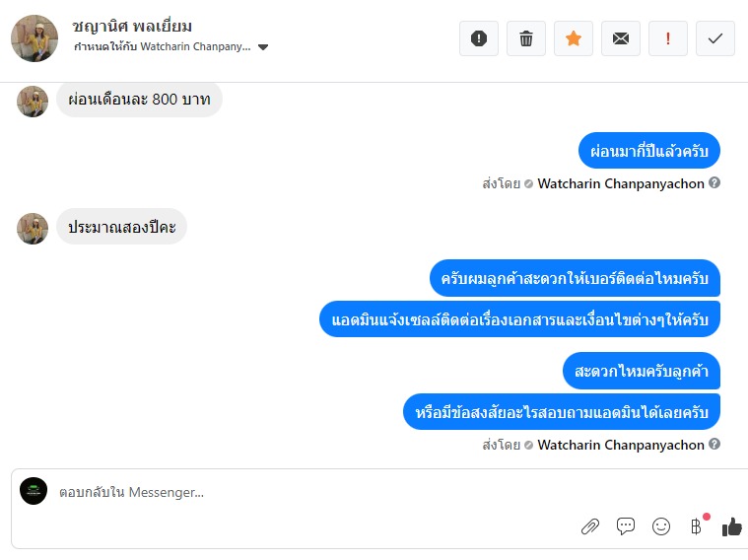Screen dimensions: 748x560
Task: Mark conversation done with checkmark icon
Action: click(x=715, y=38)
